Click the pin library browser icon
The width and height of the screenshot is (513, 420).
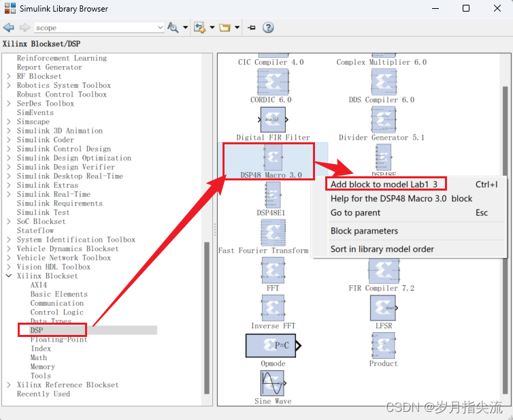click(251, 27)
